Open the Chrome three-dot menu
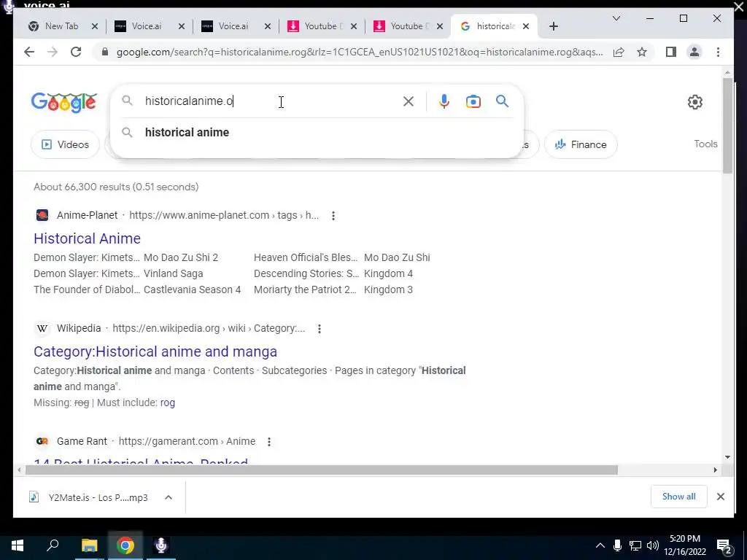747x560 pixels. point(718,52)
